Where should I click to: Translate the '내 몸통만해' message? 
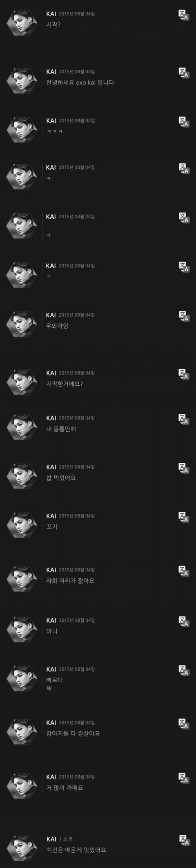184,420
